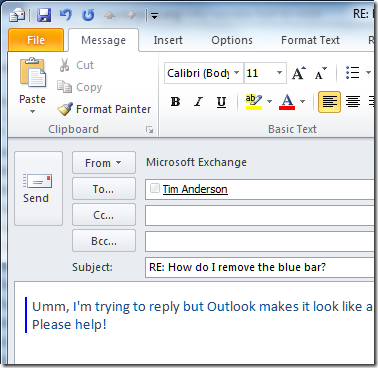Image resolution: width=378 pixels, height=368 pixels.
Task: Click the Save icon in quick access toolbar
Action: point(44,15)
